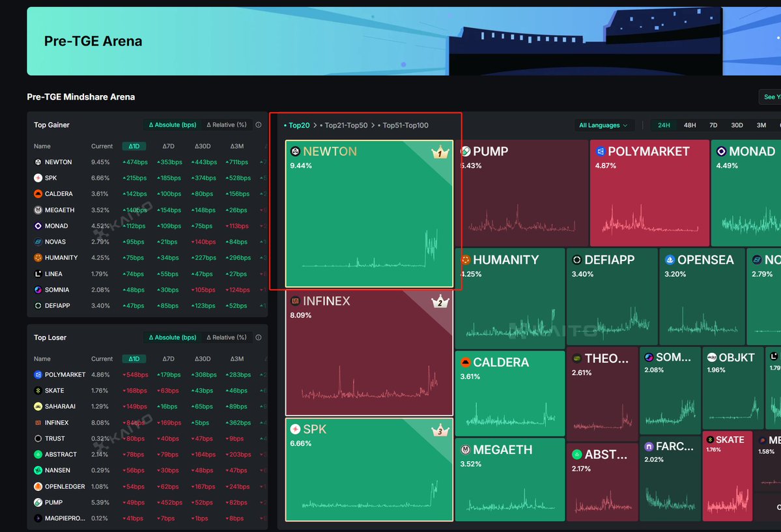Select Absolute (bps) in Top Loser panel

pyautogui.click(x=173, y=338)
